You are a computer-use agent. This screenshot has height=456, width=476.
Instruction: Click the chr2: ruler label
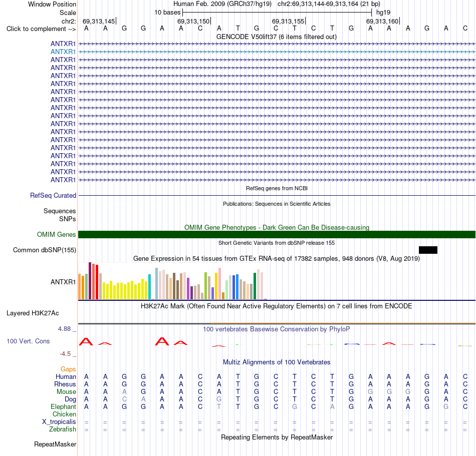point(69,21)
